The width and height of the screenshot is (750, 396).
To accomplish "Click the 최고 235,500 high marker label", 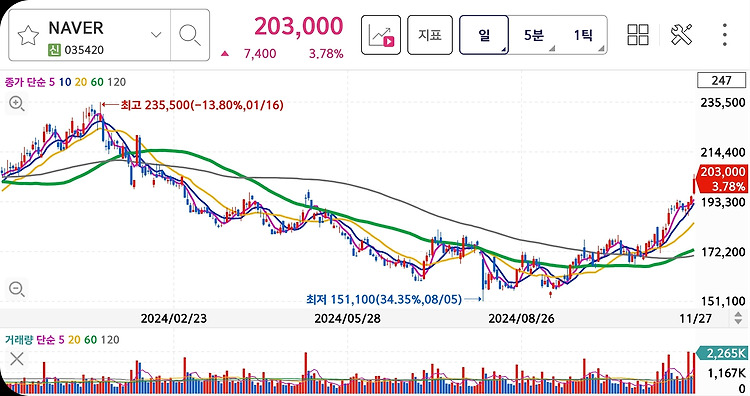I will coord(202,105).
